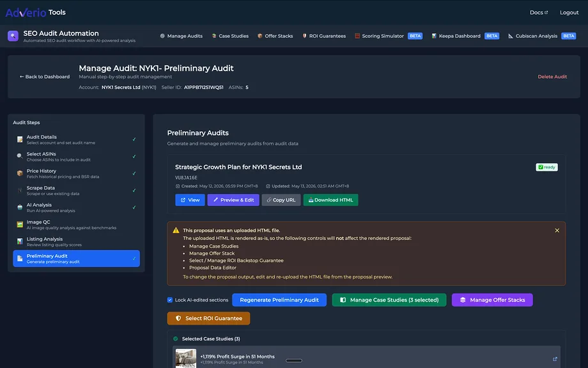This screenshot has width=588, height=368.
Task: Click the +1,119% Profit Surge case study title
Action: click(x=237, y=356)
